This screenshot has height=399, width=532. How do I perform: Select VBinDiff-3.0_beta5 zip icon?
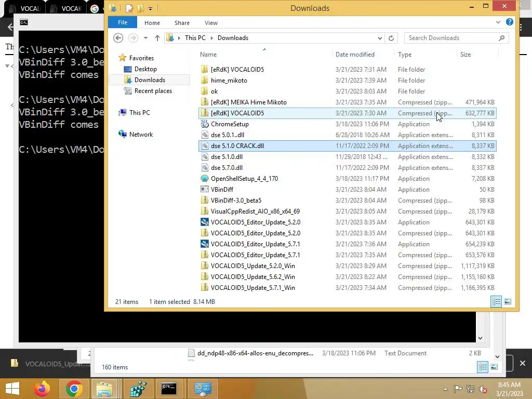tap(204, 200)
